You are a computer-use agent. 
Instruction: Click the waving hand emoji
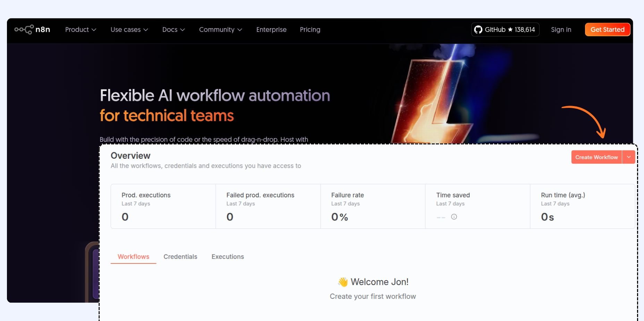pyautogui.click(x=343, y=282)
